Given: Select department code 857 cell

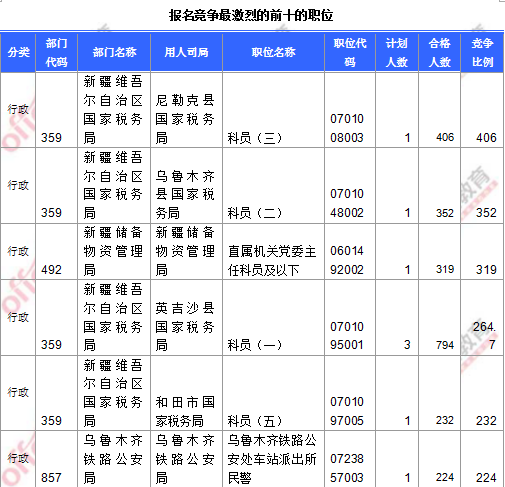Looking at the screenshot, I should (56, 459).
